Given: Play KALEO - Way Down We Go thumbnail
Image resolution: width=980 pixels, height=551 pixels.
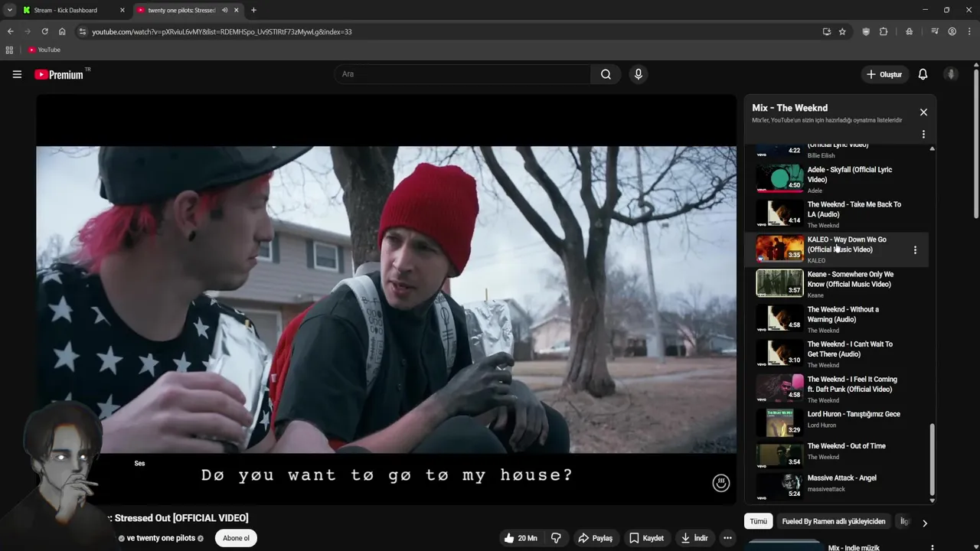Looking at the screenshot, I should click(x=779, y=248).
